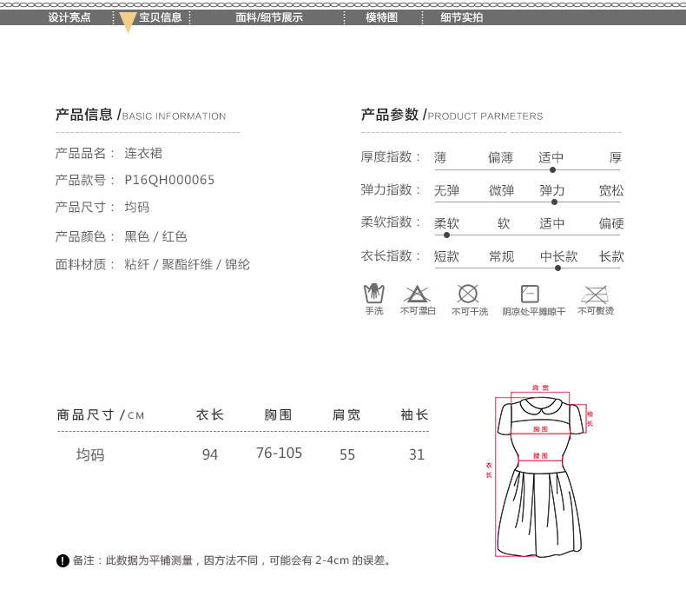Click the 阴凉处平摊晾干 dry flat icon
Image resolution: width=686 pixels, height=616 pixels.
point(530,294)
